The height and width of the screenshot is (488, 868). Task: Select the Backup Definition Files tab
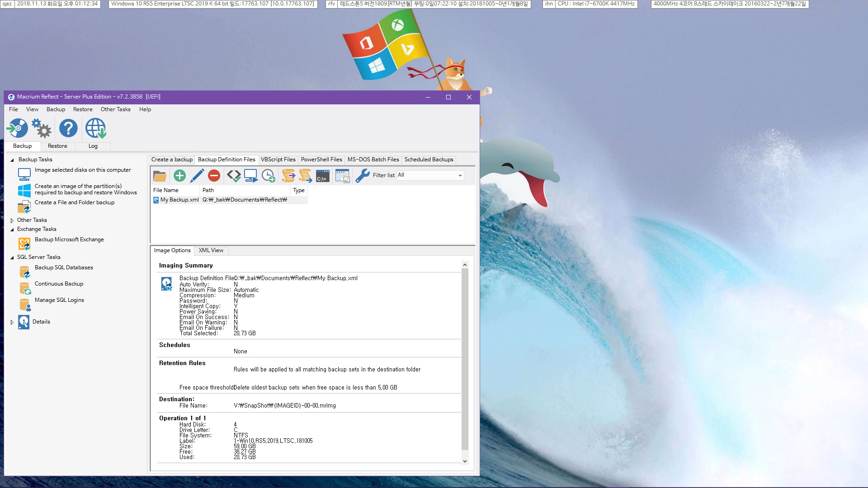coord(226,159)
